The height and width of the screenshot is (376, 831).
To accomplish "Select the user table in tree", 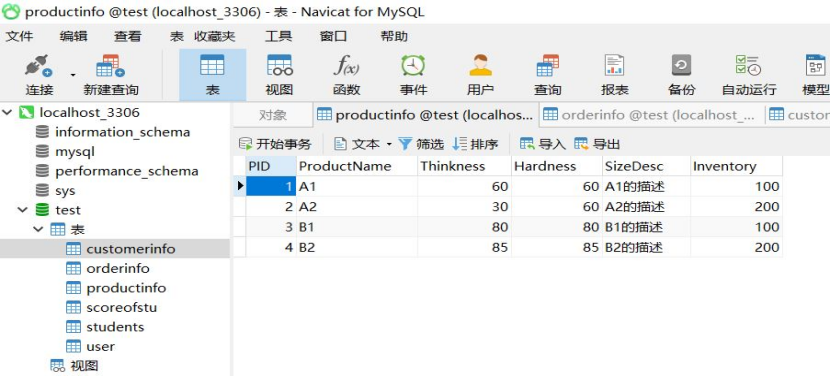I will [x=101, y=346].
